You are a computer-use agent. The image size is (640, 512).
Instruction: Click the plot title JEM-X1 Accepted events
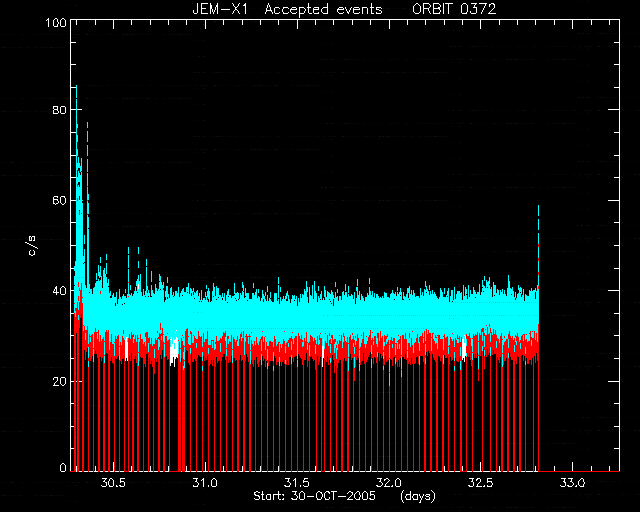point(287,9)
